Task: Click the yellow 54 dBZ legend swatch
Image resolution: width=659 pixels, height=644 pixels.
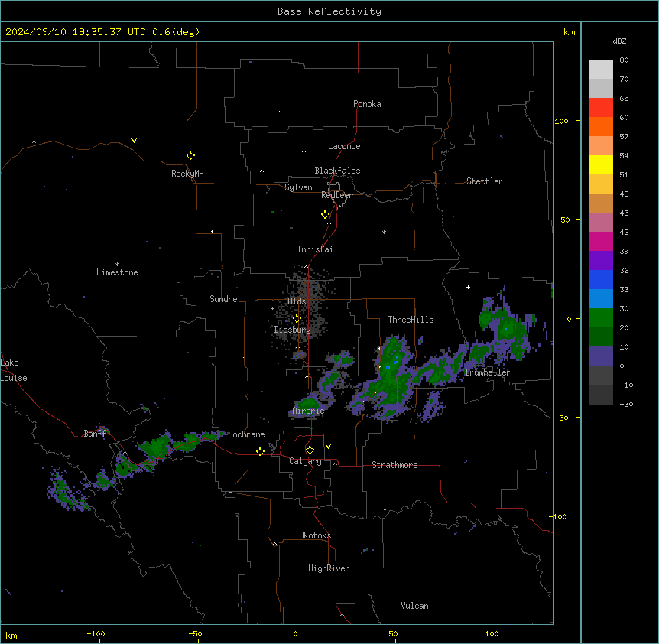Action: pyautogui.click(x=601, y=165)
